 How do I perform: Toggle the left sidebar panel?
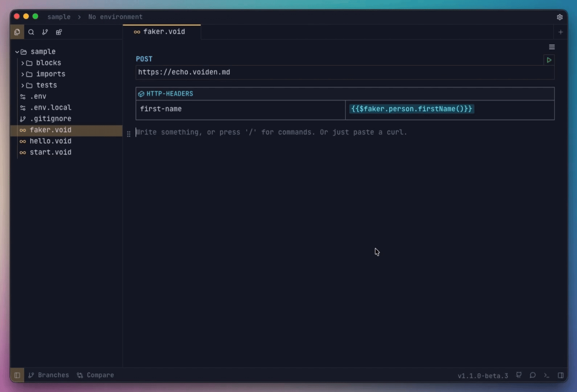coord(17,375)
